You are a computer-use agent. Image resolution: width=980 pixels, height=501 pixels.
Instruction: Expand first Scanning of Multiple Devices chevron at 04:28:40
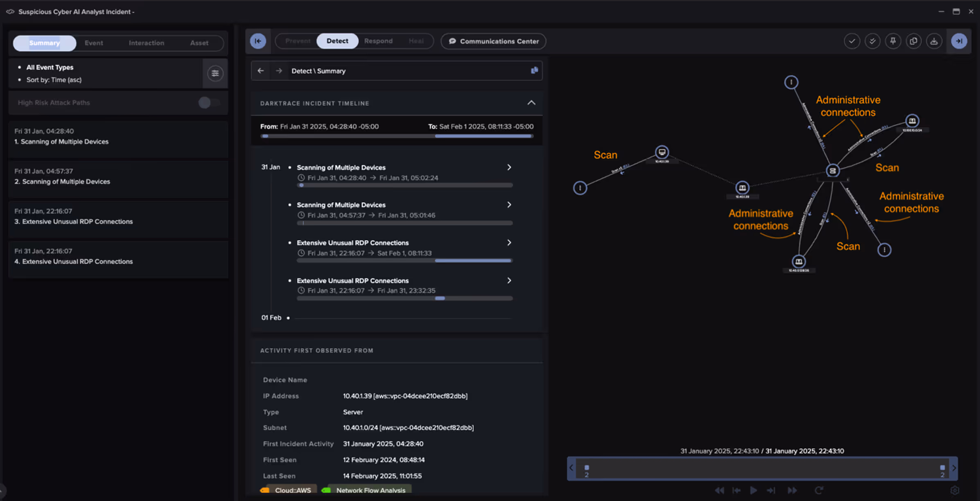pyautogui.click(x=509, y=167)
